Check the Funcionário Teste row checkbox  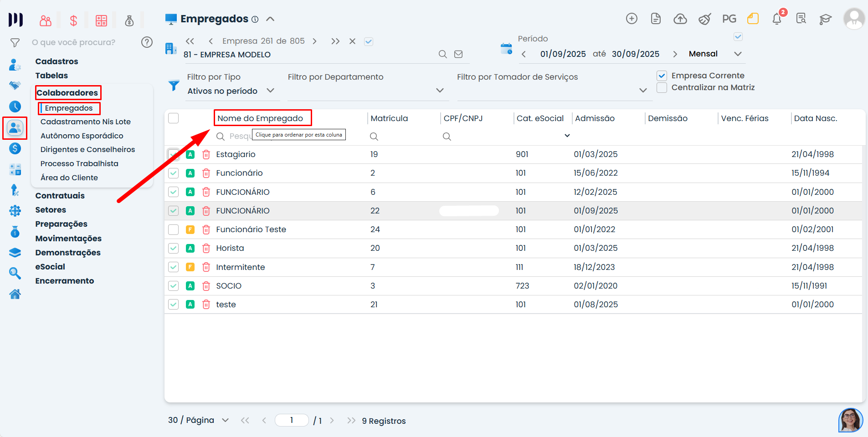tap(173, 229)
